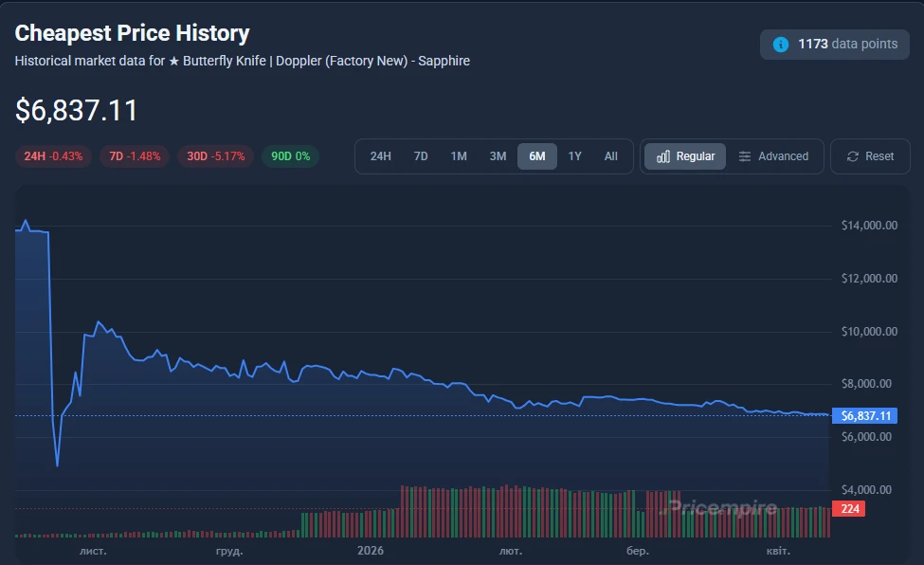Click the info icon beside 1173 data points
The height and width of the screenshot is (565, 924).
(x=781, y=45)
